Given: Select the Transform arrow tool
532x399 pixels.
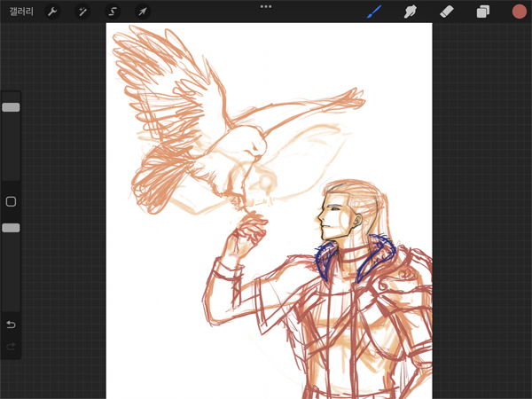Looking at the screenshot, I should coord(143,12).
